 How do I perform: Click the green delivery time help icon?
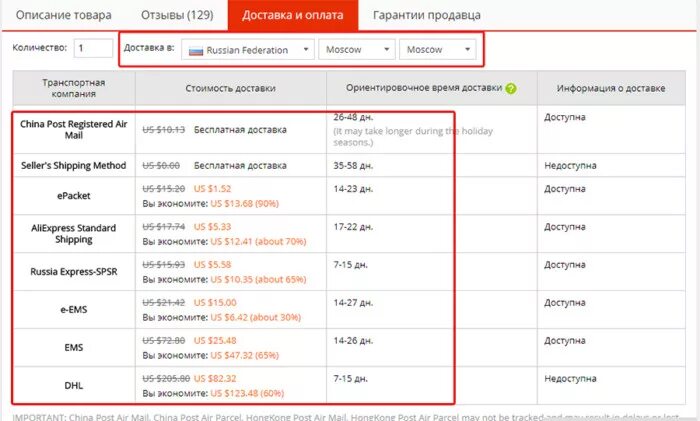click(x=511, y=88)
